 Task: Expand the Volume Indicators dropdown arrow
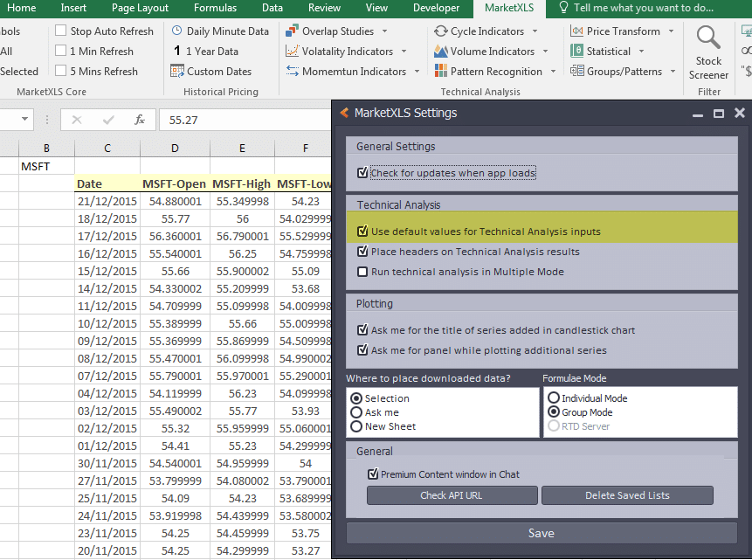click(545, 52)
